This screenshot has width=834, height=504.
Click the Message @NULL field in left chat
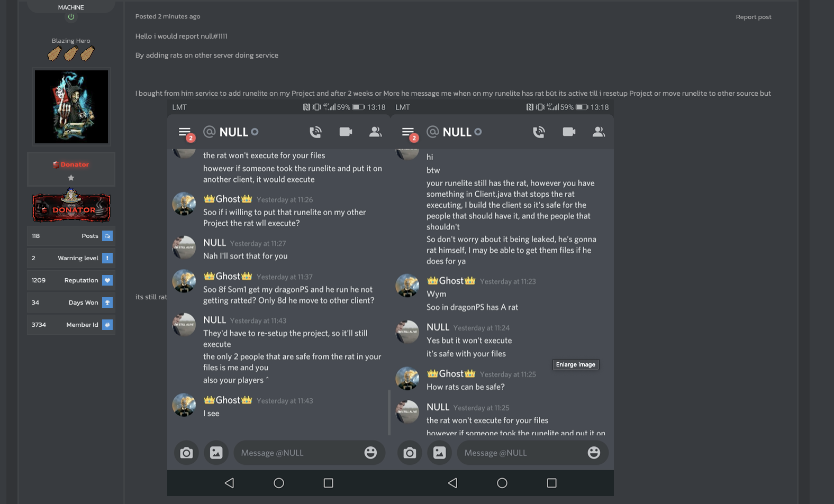click(x=297, y=453)
